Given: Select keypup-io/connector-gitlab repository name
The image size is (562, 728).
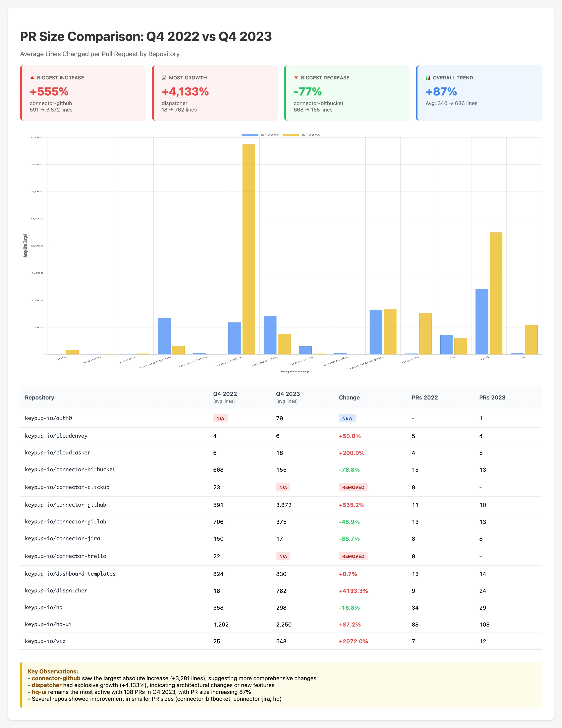Looking at the screenshot, I should pyautogui.click(x=65, y=522).
